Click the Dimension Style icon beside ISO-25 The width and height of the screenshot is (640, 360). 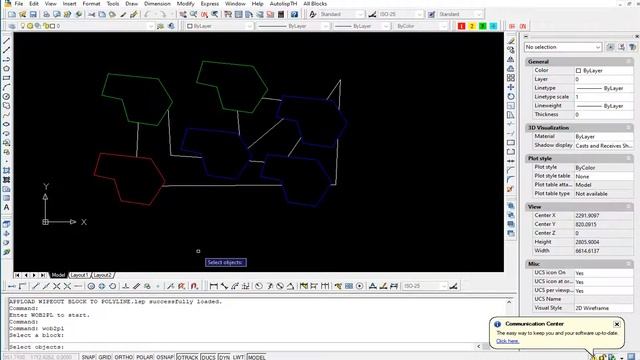(x=372, y=14)
